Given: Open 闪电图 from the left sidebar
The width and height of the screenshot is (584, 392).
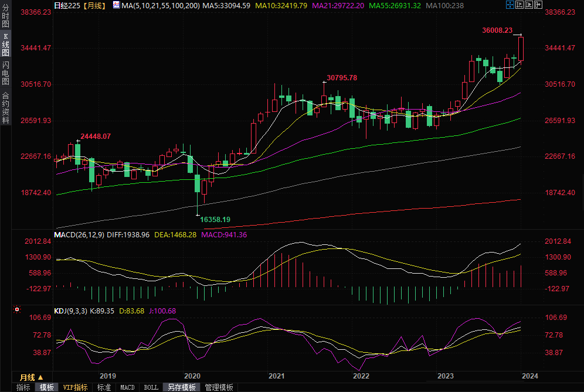Looking at the screenshot, I should pyautogui.click(x=5, y=73).
